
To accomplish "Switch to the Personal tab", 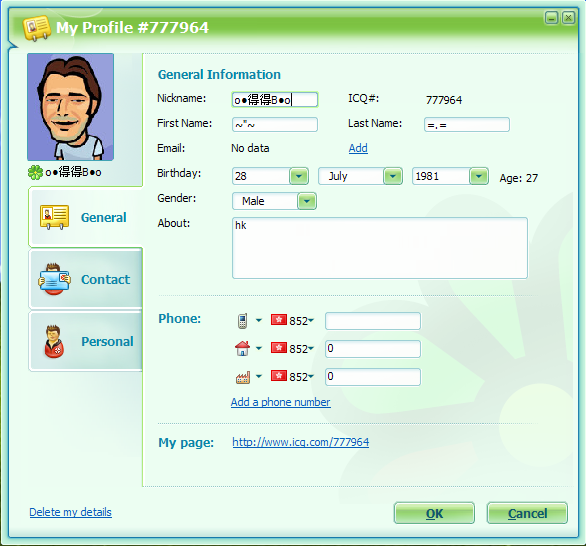I will click(86, 341).
